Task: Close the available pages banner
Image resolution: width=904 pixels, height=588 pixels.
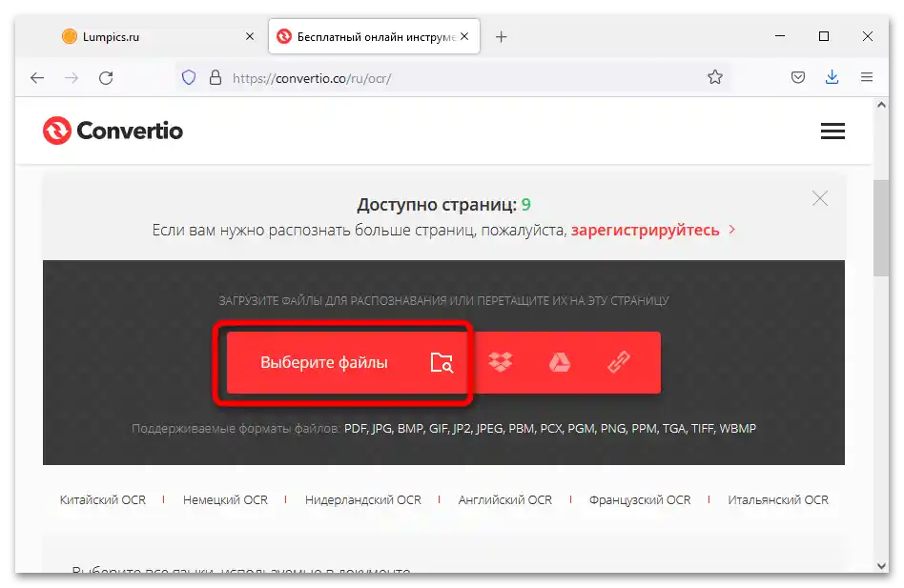Action: pyautogui.click(x=820, y=198)
